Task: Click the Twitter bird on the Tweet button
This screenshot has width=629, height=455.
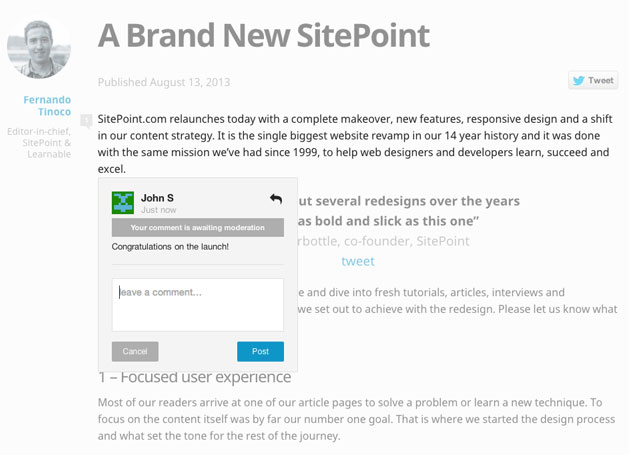Action: tap(579, 81)
